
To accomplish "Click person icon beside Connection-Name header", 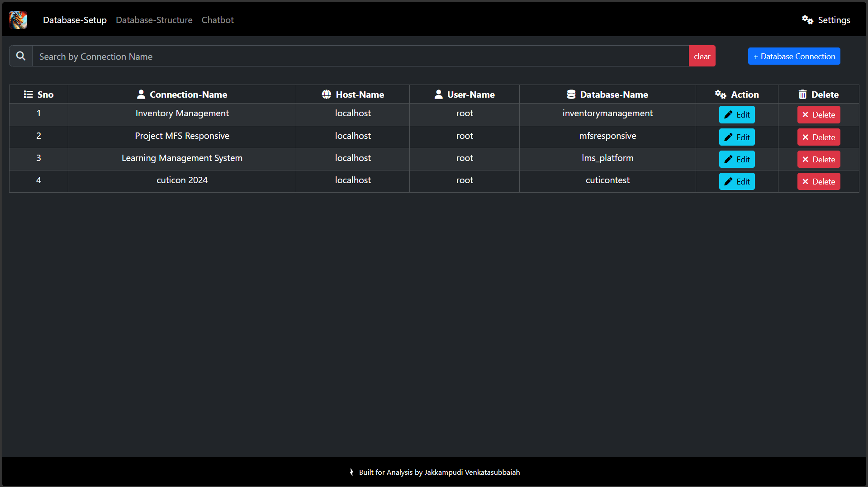I will pyautogui.click(x=141, y=95).
